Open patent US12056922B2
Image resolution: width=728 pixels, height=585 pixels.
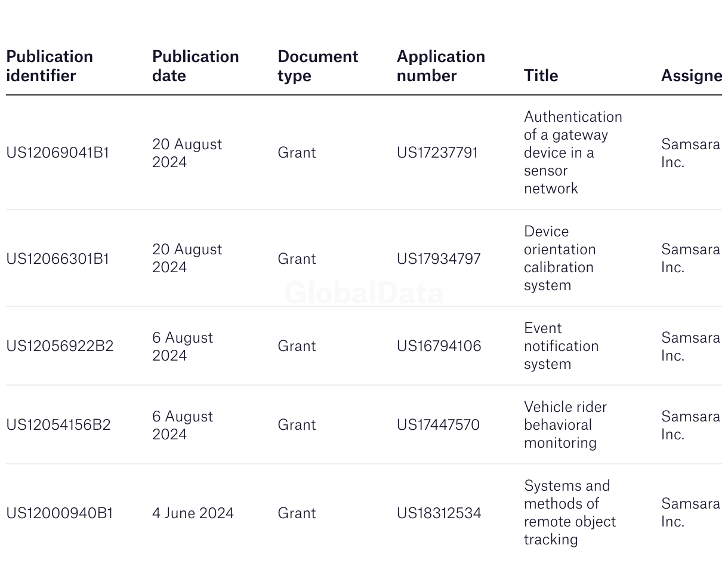60,346
